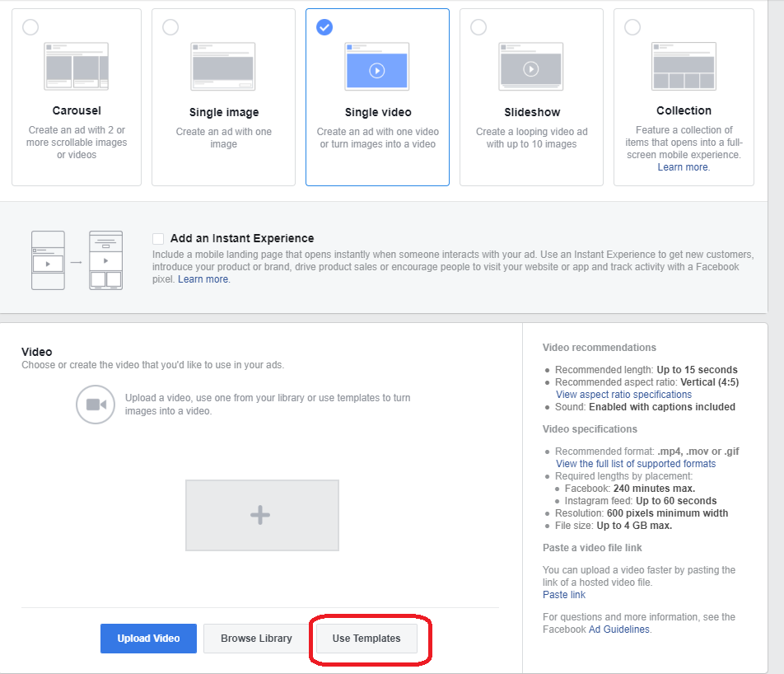This screenshot has height=674, width=784.
Task: Click the Carousel format preview icon
Action: tap(77, 66)
